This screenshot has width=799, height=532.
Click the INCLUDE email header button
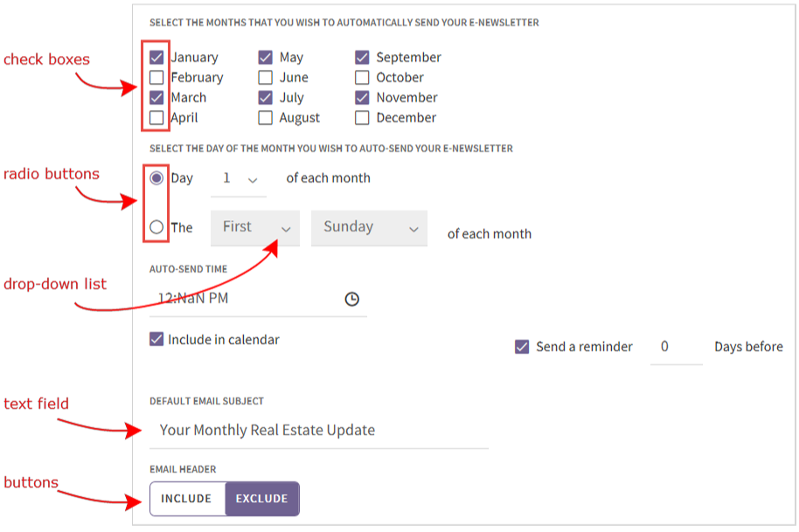tap(186, 499)
